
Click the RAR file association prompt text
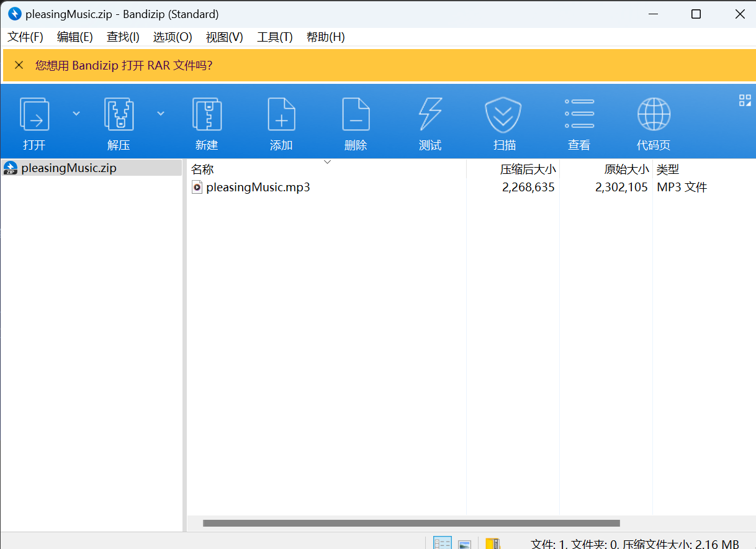pos(124,65)
